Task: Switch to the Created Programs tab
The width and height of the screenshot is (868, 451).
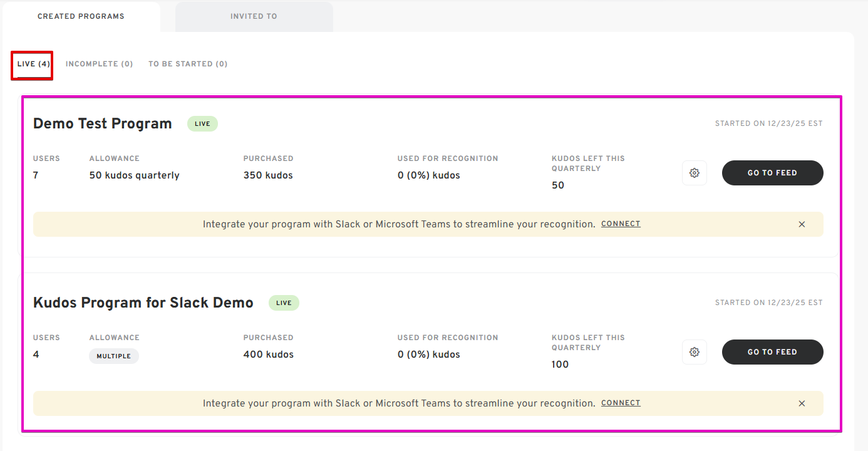Action: pos(81,16)
